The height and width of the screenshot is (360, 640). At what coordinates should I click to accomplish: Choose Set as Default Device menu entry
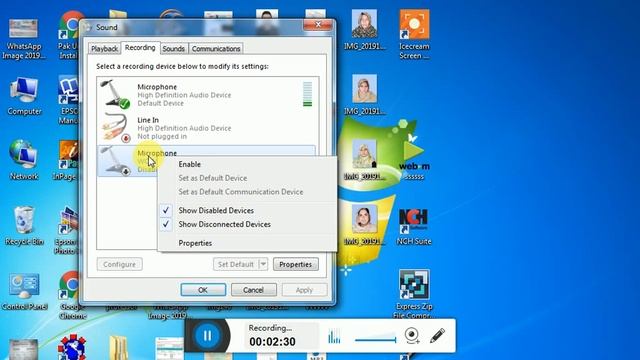pyautogui.click(x=213, y=178)
